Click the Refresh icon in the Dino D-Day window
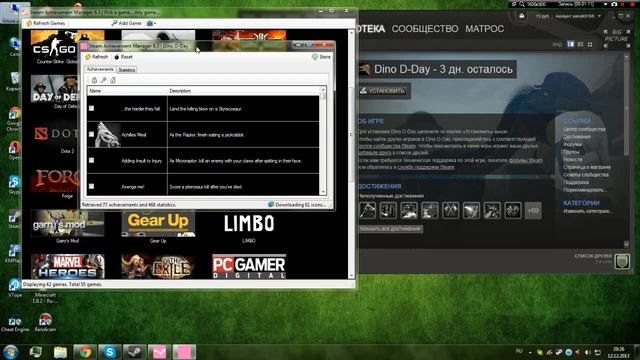The height and width of the screenshot is (360, 640). [88, 57]
